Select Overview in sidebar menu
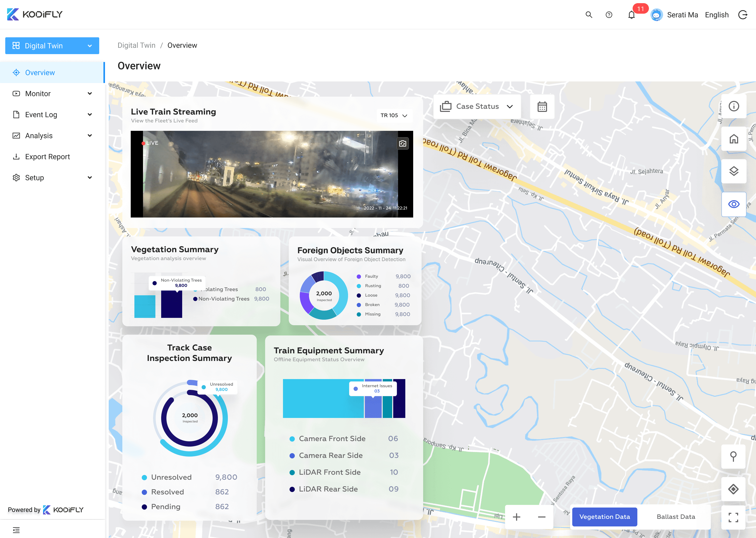The width and height of the screenshot is (756, 538). pos(52,73)
